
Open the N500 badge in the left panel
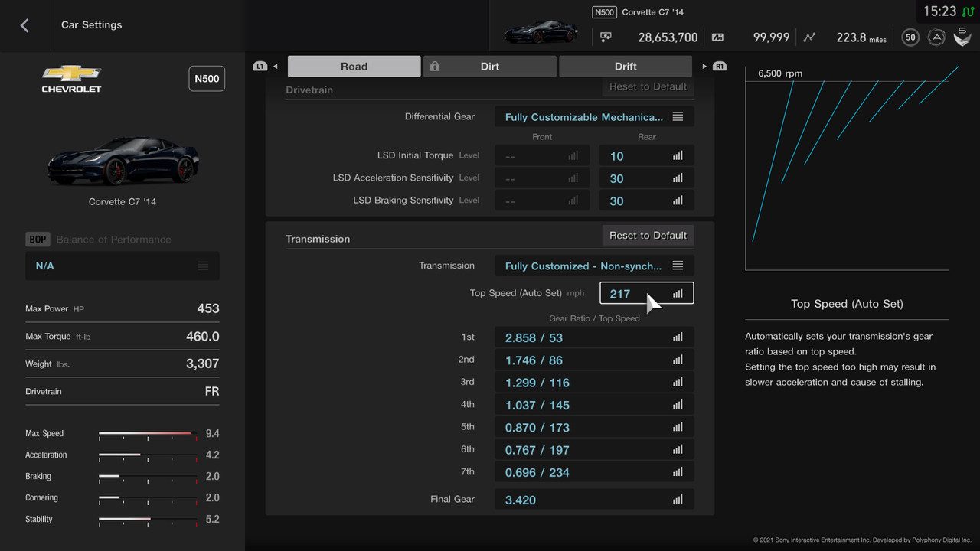[207, 79]
